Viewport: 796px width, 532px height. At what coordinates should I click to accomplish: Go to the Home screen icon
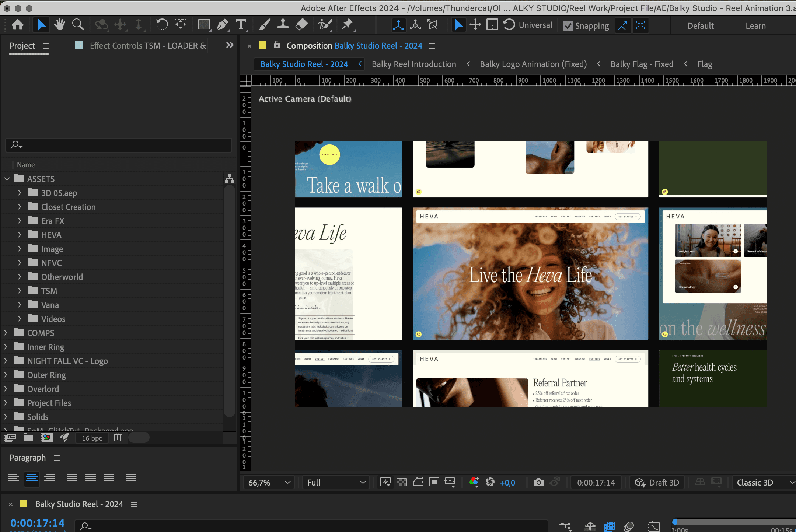pos(18,25)
